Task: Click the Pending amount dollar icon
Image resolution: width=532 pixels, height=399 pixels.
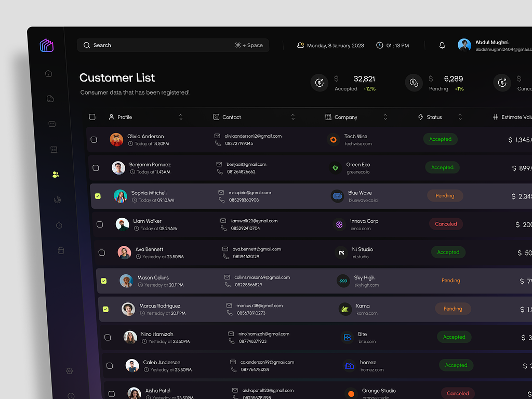Action: (x=414, y=83)
